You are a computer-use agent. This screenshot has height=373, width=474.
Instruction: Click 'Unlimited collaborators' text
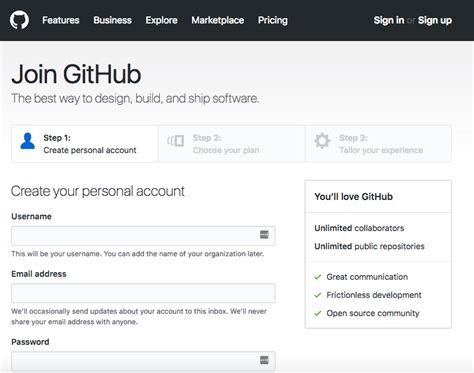[359, 228]
